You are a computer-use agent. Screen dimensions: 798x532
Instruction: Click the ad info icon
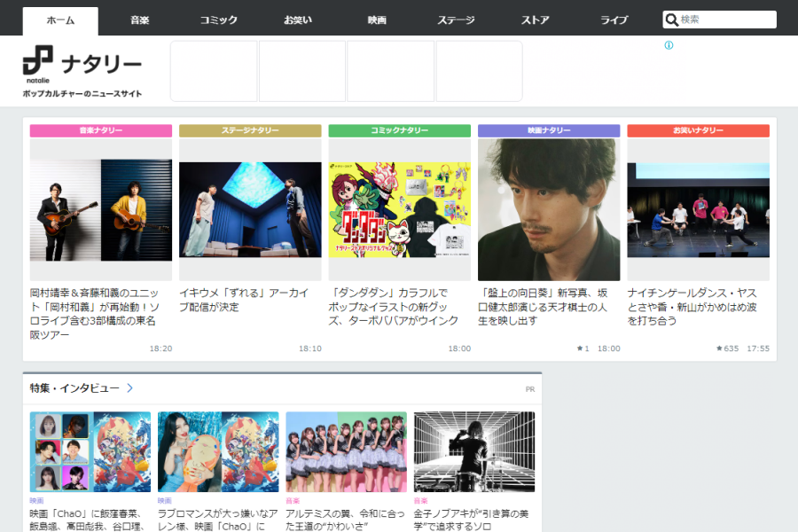pyautogui.click(x=669, y=45)
